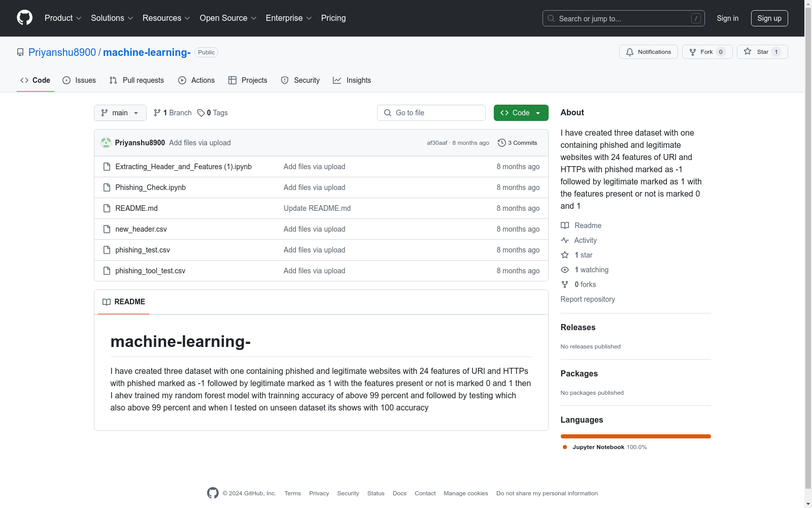Click the eye icon beside 1 watching
812x508 pixels.
pyautogui.click(x=565, y=270)
